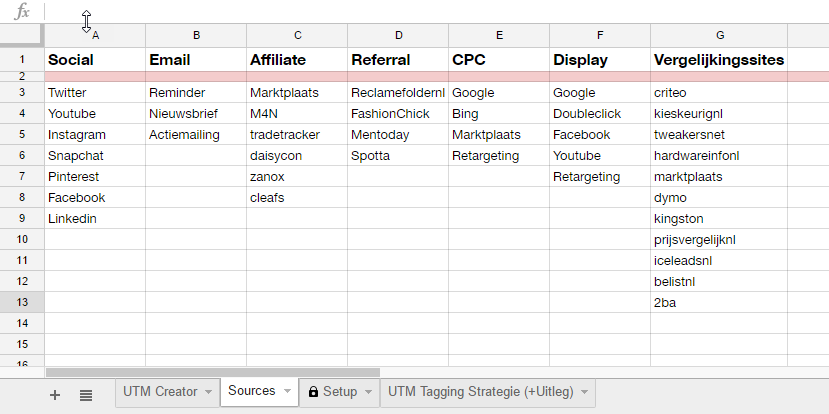Click the horizontal scrollbar thumb
The width and height of the screenshot is (829, 414).
(x=213, y=373)
